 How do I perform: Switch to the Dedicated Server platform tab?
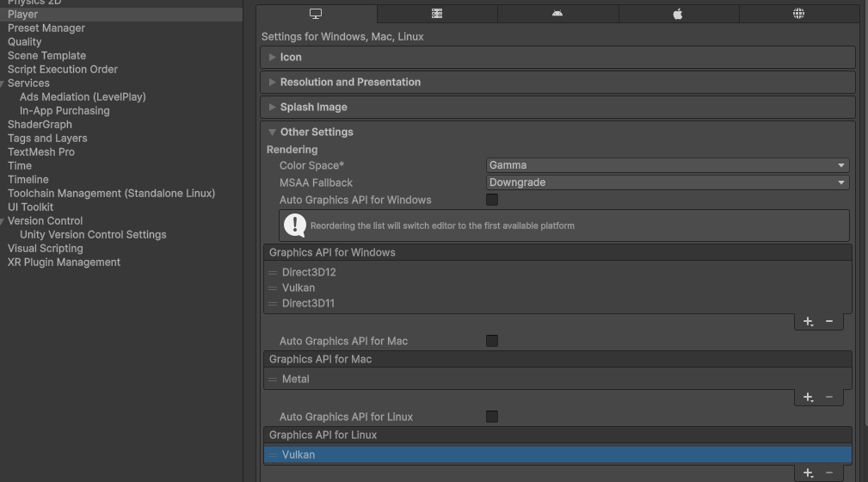[437, 14]
